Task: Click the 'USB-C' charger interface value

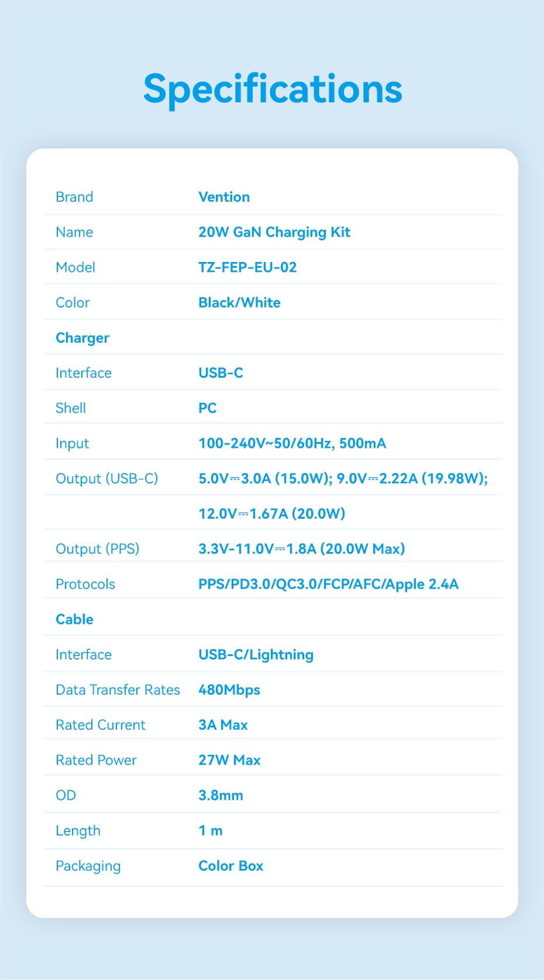Action: 221,373
